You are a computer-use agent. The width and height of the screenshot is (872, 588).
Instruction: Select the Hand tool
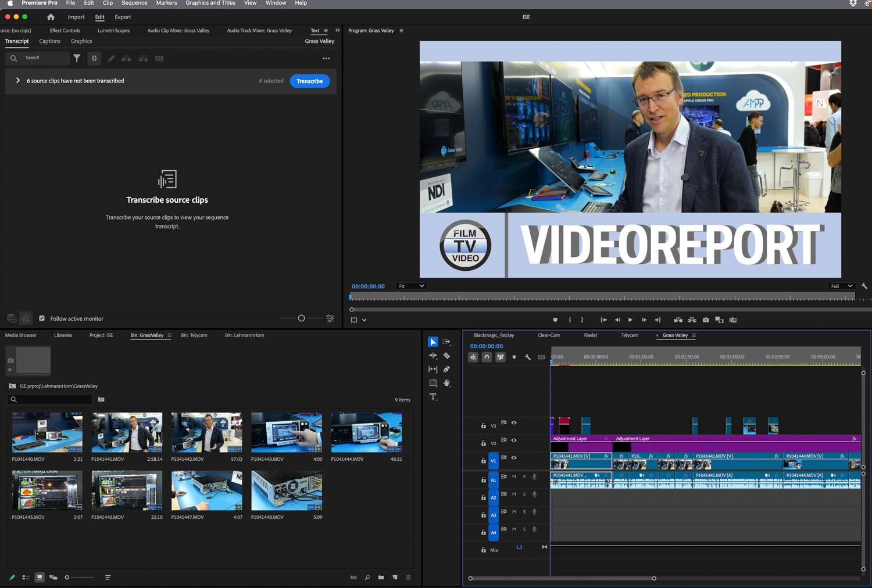446,383
